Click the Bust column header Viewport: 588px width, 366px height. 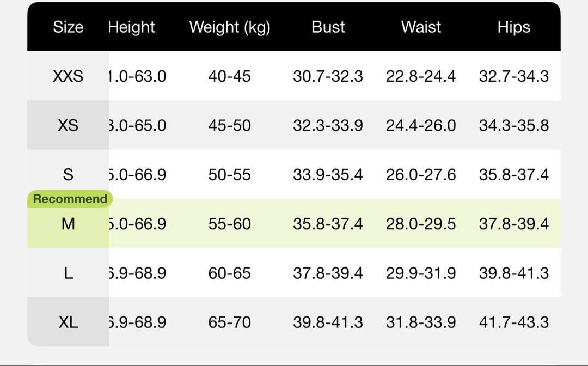328,27
